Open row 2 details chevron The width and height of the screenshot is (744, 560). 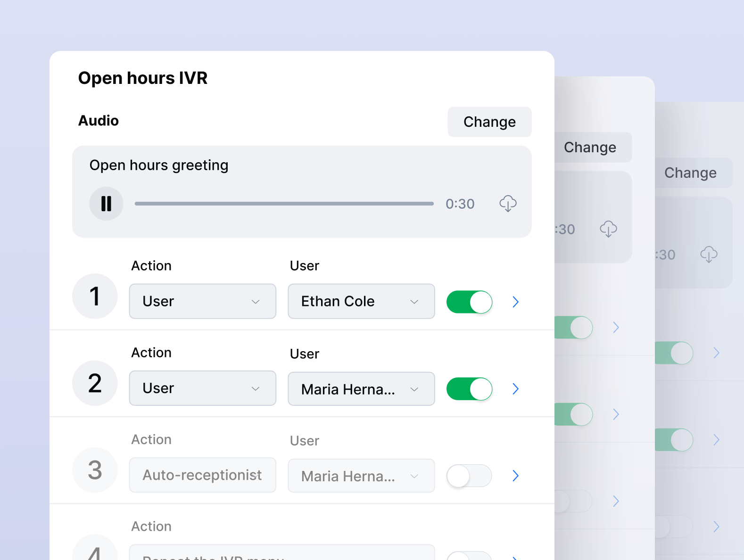(x=515, y=389)
